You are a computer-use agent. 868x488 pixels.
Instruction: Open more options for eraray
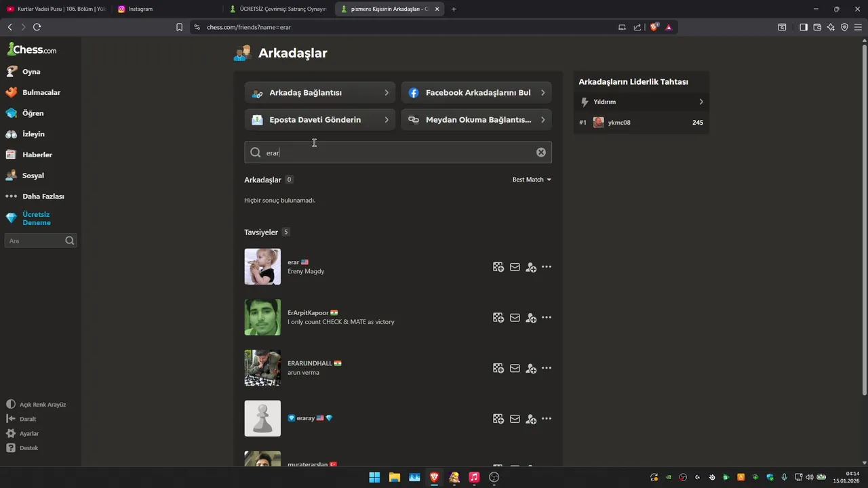click(547, 419)
